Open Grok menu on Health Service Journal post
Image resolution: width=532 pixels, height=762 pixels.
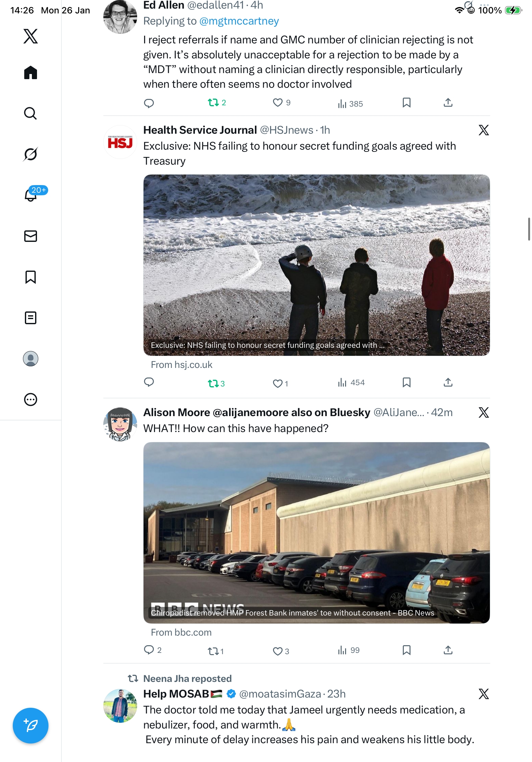click(x=484, y=130)
